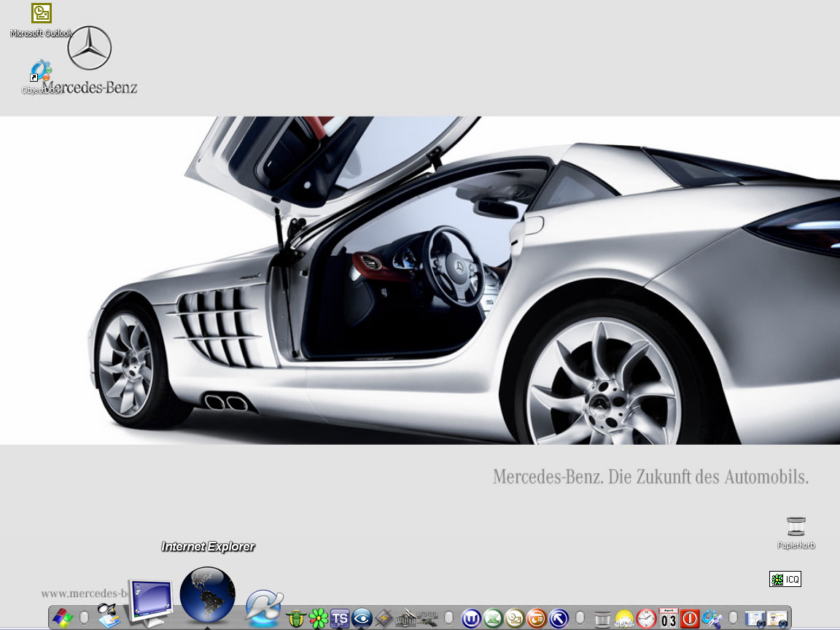Open the trash can icon in the dock
The height and width of the screenshot is (630, 840).
pos(603,619)
